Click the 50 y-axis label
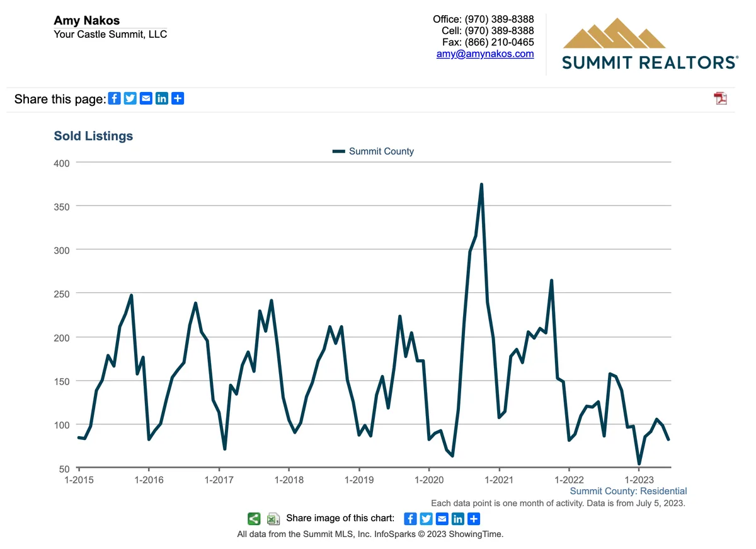756x549 pixels. coord(64,469)
